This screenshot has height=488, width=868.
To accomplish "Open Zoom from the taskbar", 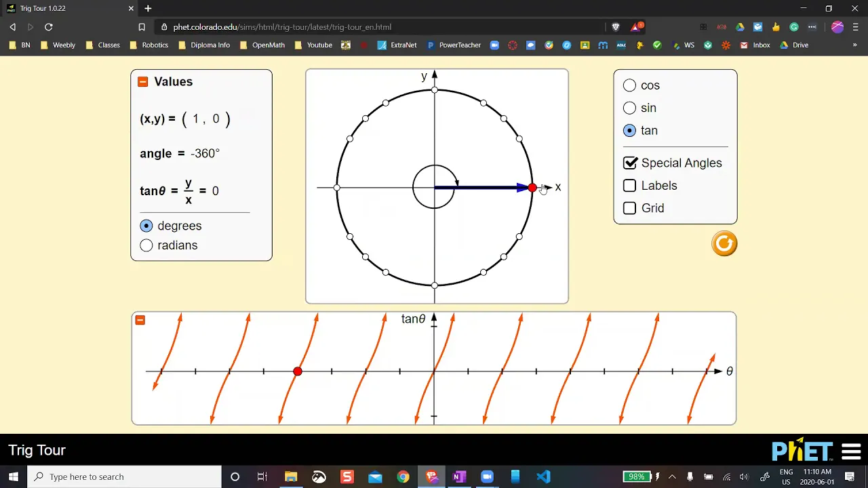I will click(x=487, y=476).
